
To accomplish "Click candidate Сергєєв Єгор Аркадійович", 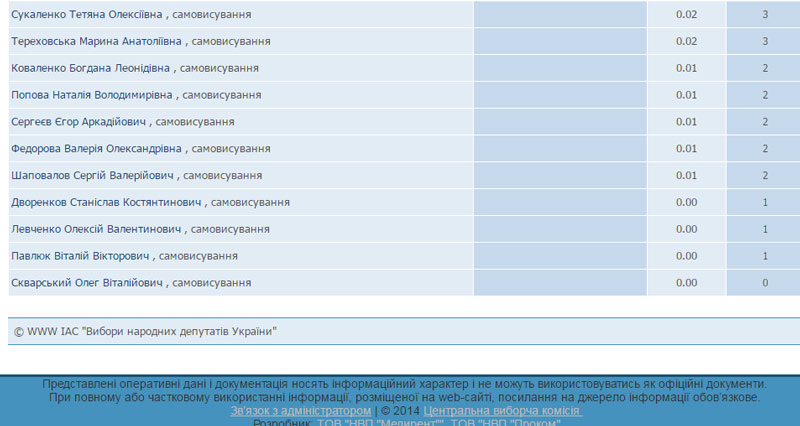I will pyautogui.click(x=79, y=122).
